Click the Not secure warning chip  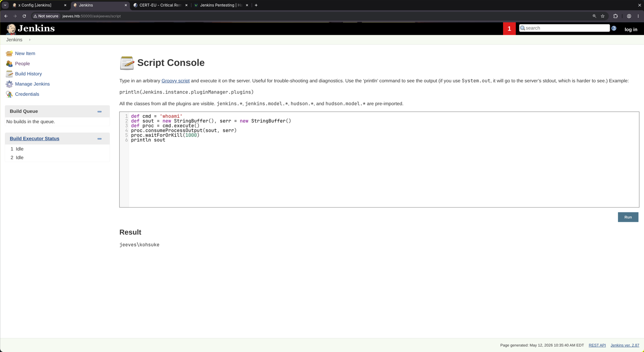pos(46,16)
